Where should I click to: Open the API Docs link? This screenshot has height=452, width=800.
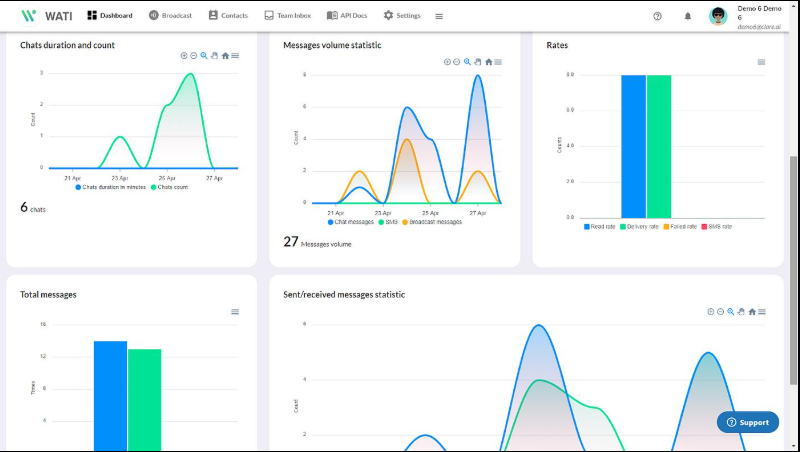[347, 16]
